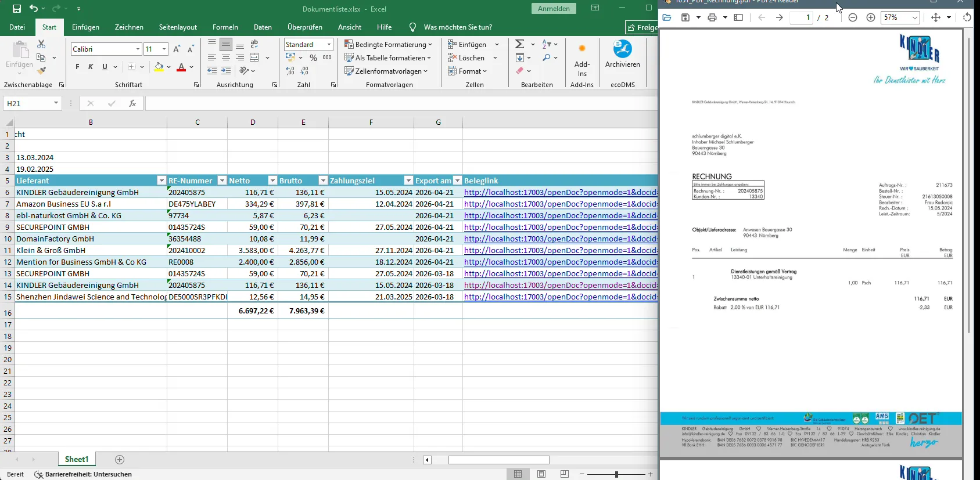Viewport: 980px width, 480px height.
Task: Toggle center horizontal alignment
Action: click(x=226, y=57)
